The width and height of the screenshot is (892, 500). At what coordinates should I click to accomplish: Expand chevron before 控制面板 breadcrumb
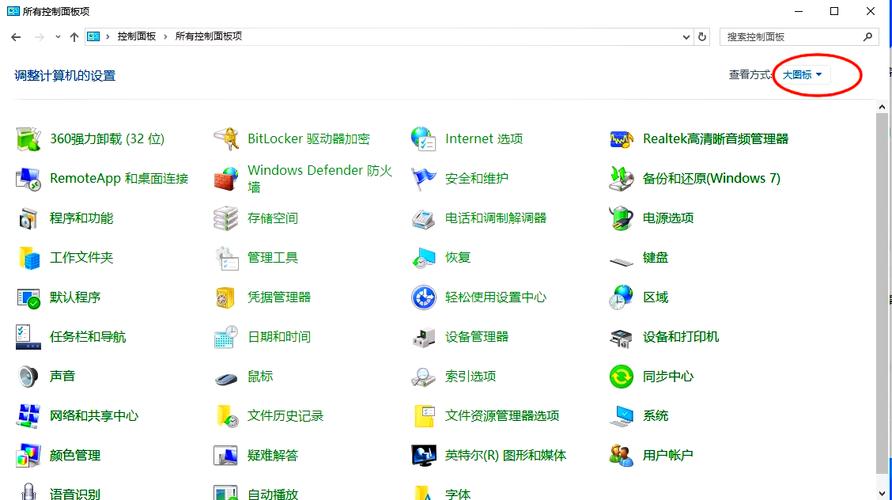(108, 37)
